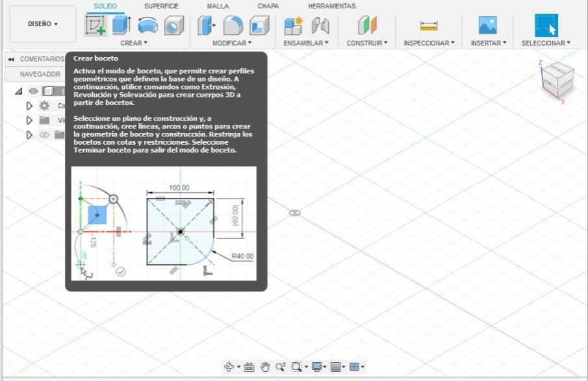Click the root component icon in browser
The height and width of the screenshot is (381, 588).
tap(48, 91)
